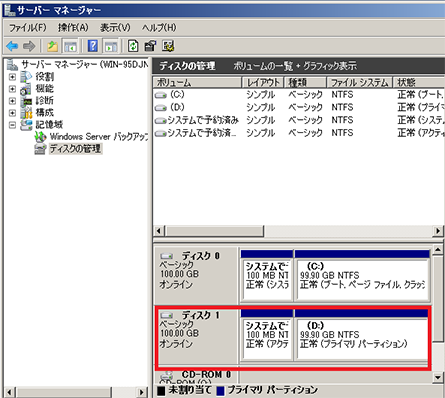The height and width of the screenshot is (398, 445).
Task: Click the black 未割り当て legend swatch
Action: (161, 390)
